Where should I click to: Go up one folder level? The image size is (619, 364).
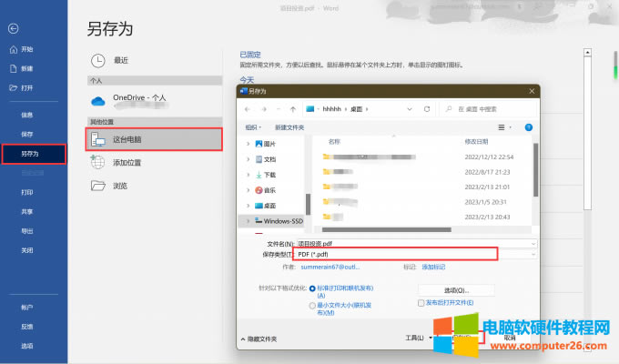pyautogui.click(x=293, y=108)
